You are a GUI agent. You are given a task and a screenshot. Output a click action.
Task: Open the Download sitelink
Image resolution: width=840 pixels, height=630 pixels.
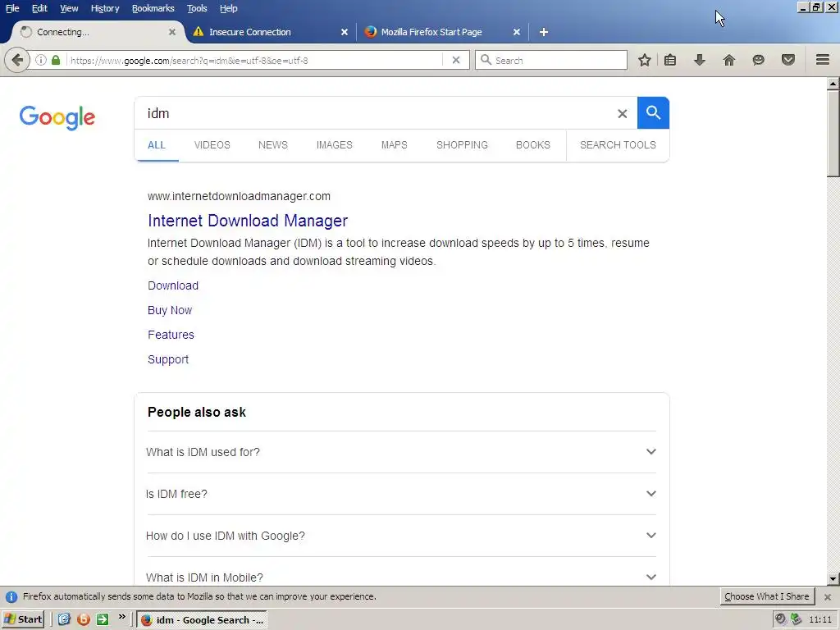point(173,285)
